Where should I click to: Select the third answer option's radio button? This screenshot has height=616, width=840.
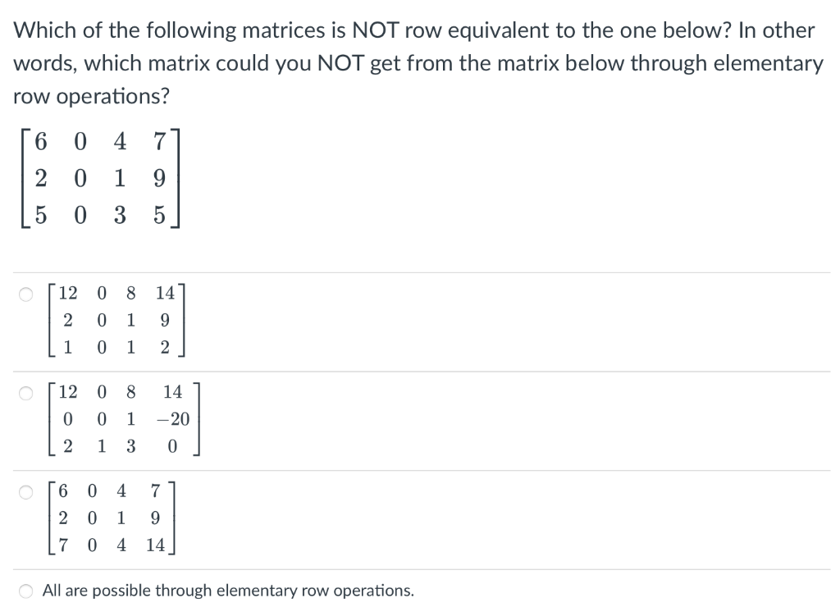pyautogui.click(x=25, y=491)
